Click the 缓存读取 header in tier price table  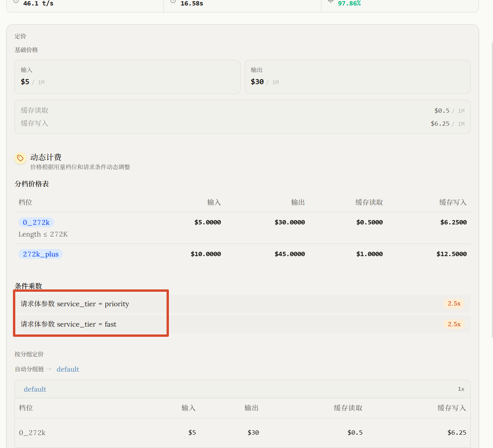click(x=369, y=202)
